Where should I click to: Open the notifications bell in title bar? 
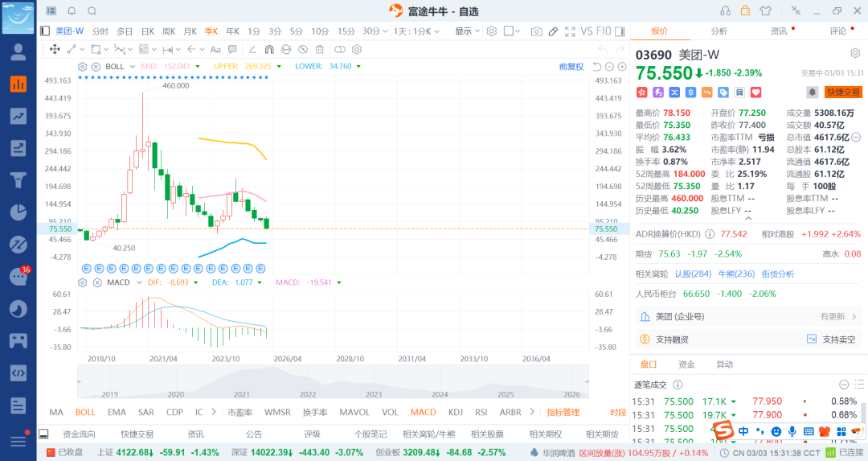point(72,11)
